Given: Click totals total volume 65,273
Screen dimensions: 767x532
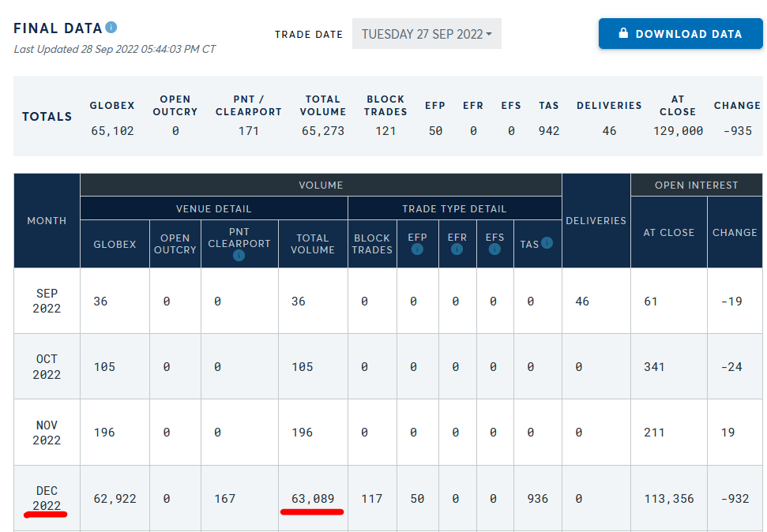Looking at the screenshot, I should tap(323, 131).
